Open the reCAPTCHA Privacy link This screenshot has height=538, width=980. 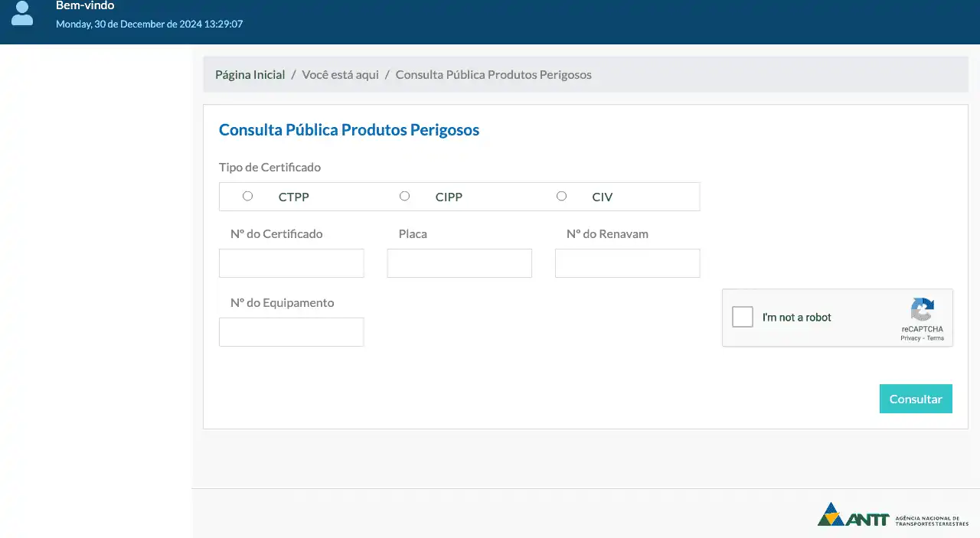pyautogui.click(x=910, y=338)
